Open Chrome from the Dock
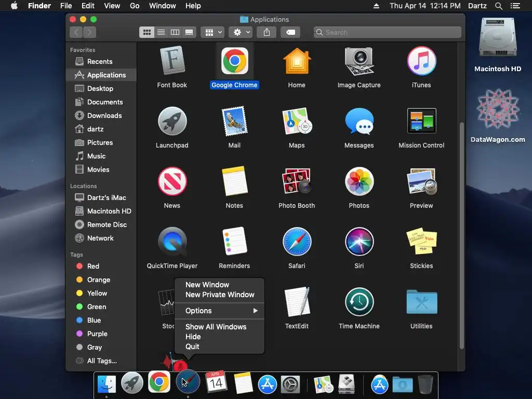This screenshot has height=399, width=532. pyautogui.click(x=159, y=382)
